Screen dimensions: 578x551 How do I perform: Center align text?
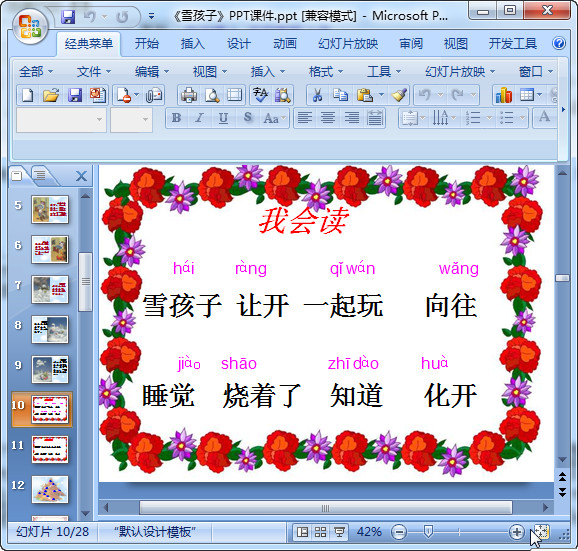point(328,118)
